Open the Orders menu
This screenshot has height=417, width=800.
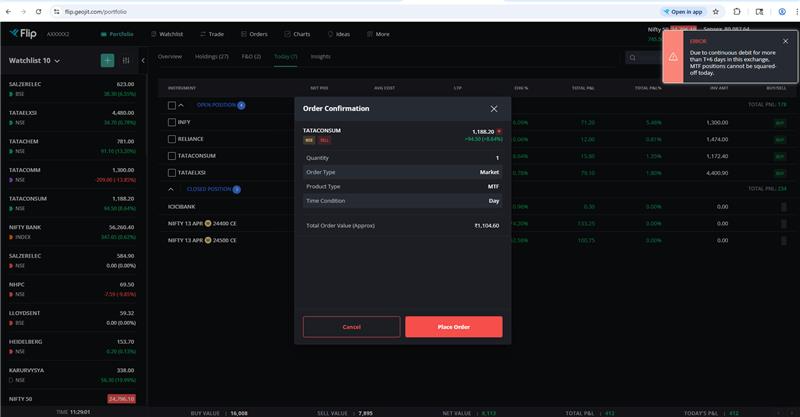pos(254,34)
